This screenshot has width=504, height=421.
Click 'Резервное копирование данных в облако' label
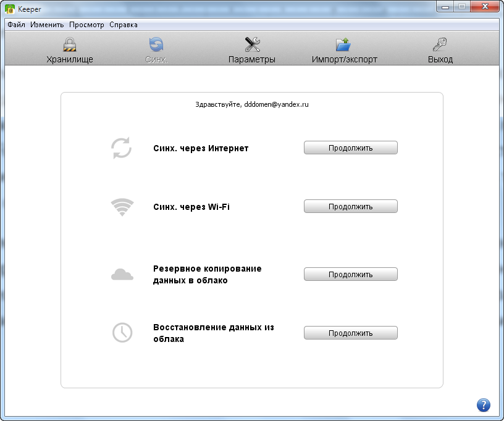point(208,275)
